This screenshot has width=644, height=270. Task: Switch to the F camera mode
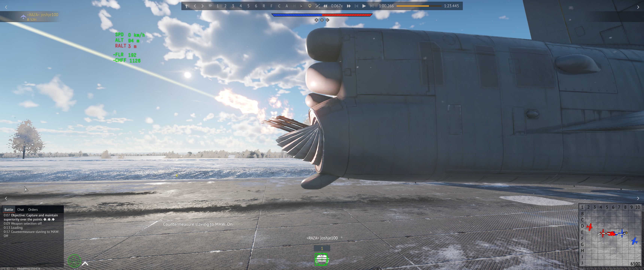271,6
